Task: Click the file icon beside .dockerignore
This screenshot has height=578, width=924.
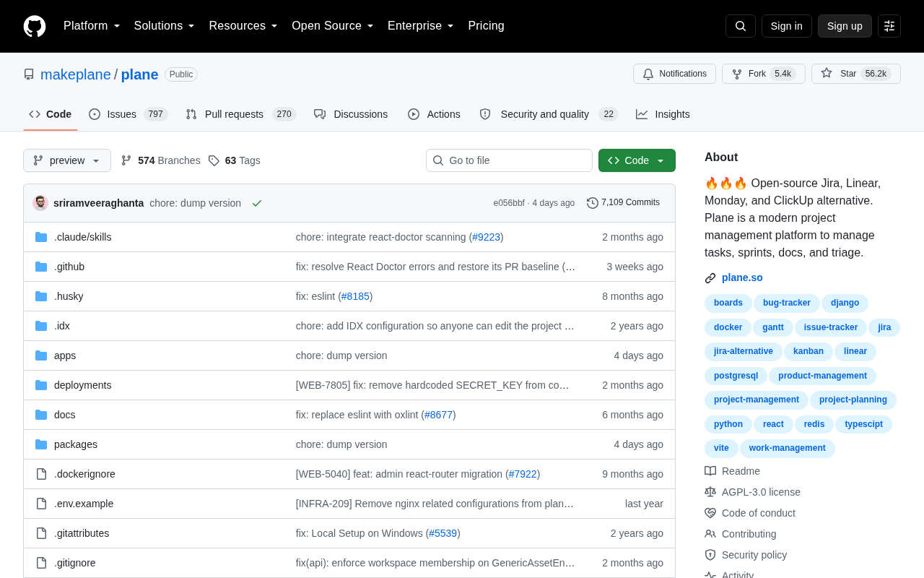Action: (41, 474)
